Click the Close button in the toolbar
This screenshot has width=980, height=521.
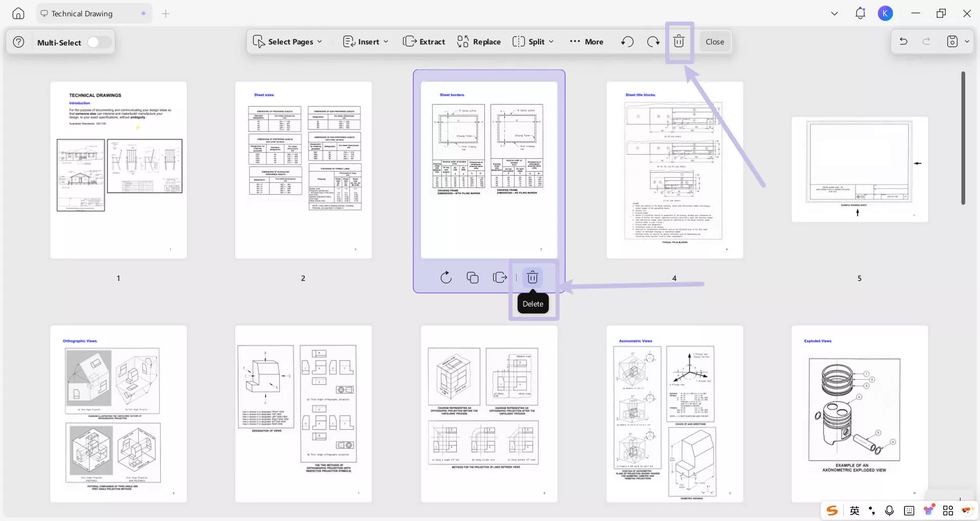coord(715,42)
